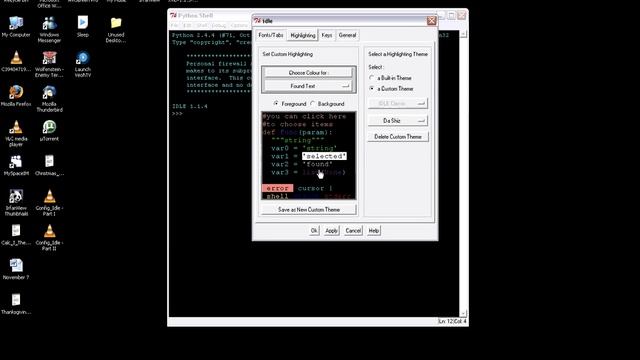The height and width of the screenshot is (360, 640).
Task: Click the comment line 'you can click here'
Action: (304, 116)
